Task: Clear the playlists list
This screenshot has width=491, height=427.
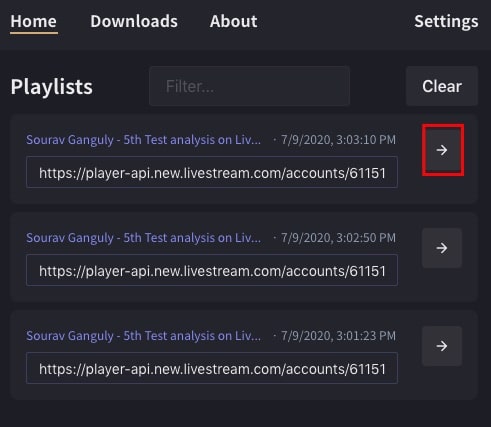Action: tap(442, 86)
